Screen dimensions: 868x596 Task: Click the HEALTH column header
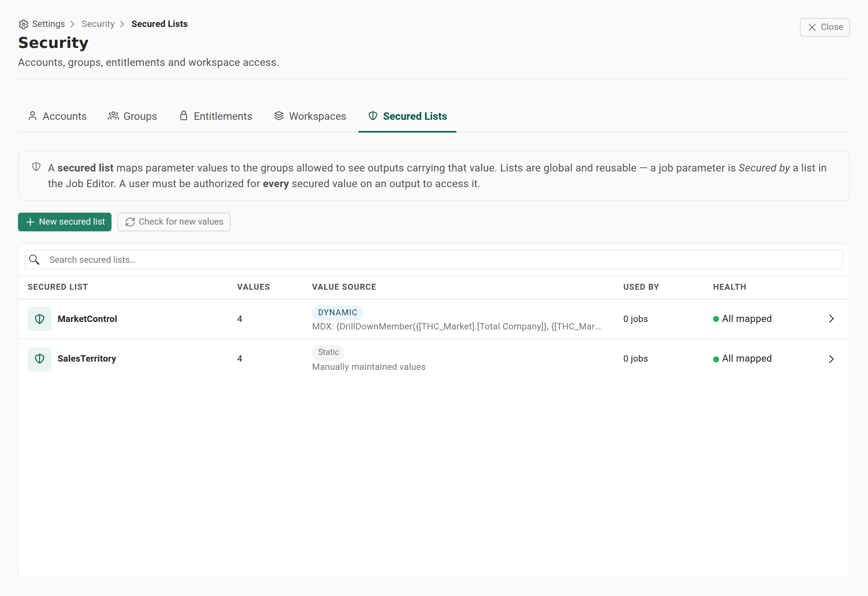[x=730, y=287]
